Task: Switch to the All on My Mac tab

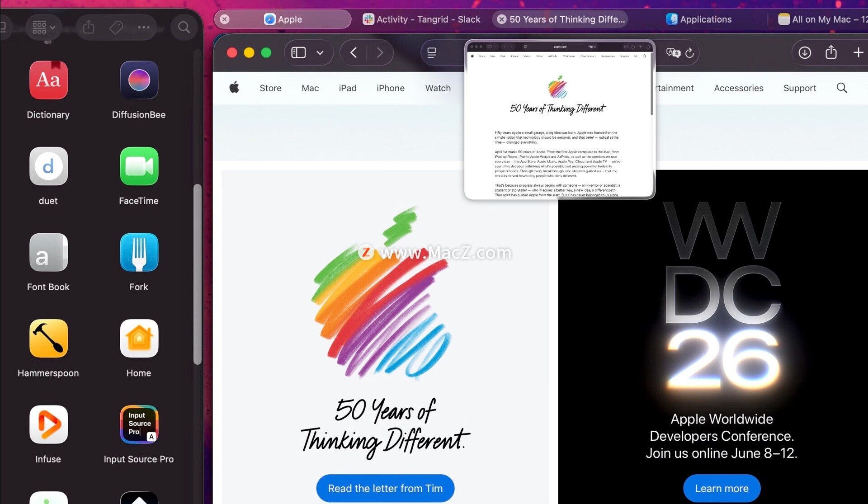Action: click(x=823, y=19)
